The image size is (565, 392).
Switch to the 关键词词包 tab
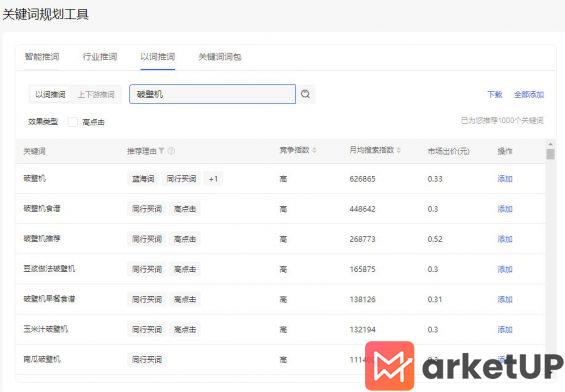pyautogui.click(x=220, y=57)
